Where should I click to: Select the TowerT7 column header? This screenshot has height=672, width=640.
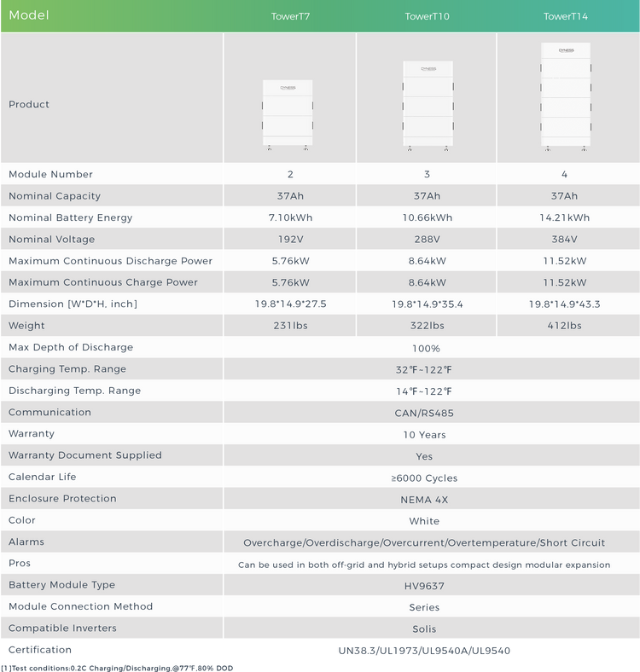pyautogui.click(x=290, y=16)
